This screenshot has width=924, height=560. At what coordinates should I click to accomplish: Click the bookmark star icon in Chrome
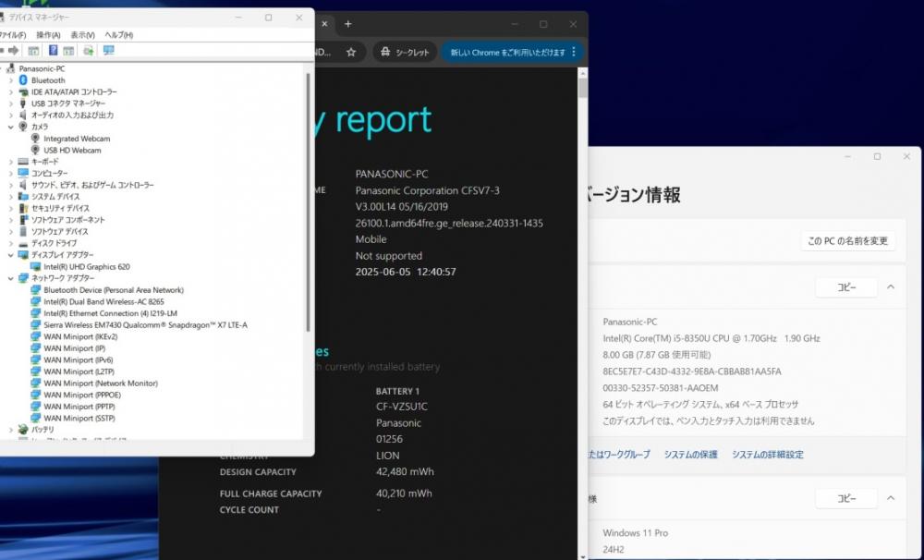click(x=351, y=53)
